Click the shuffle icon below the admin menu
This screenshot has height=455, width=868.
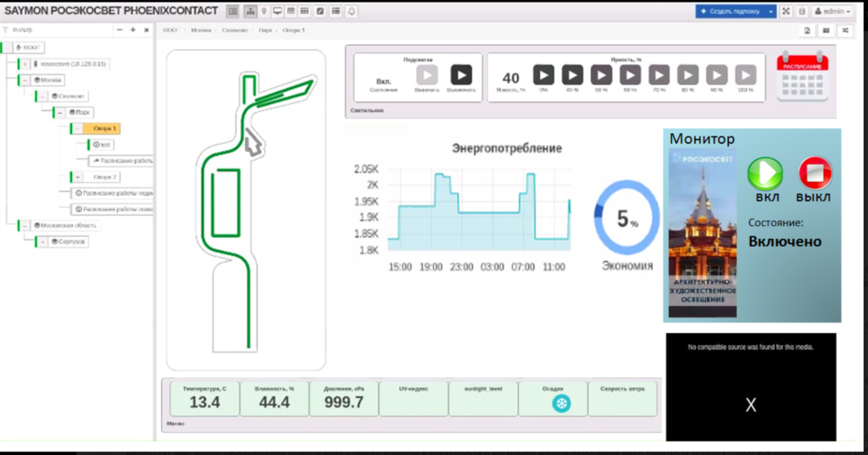844,31
